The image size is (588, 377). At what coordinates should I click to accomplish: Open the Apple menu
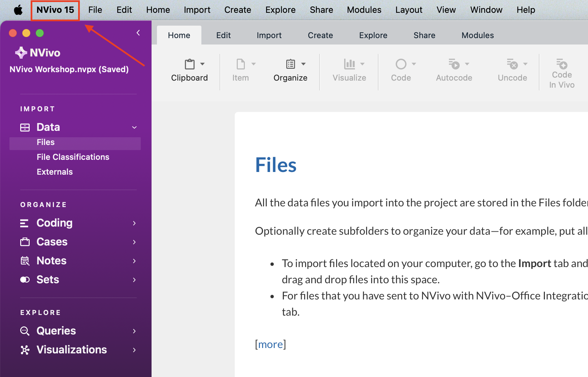[x=18, y=10]
